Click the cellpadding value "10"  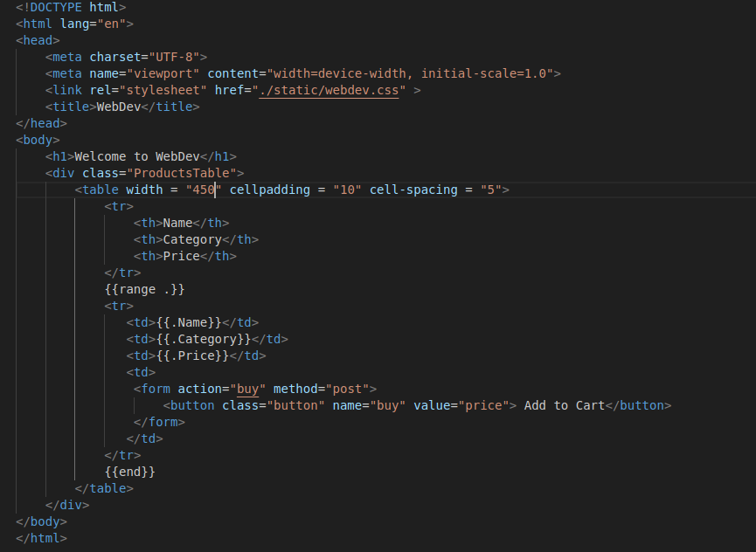click(347, 190)
